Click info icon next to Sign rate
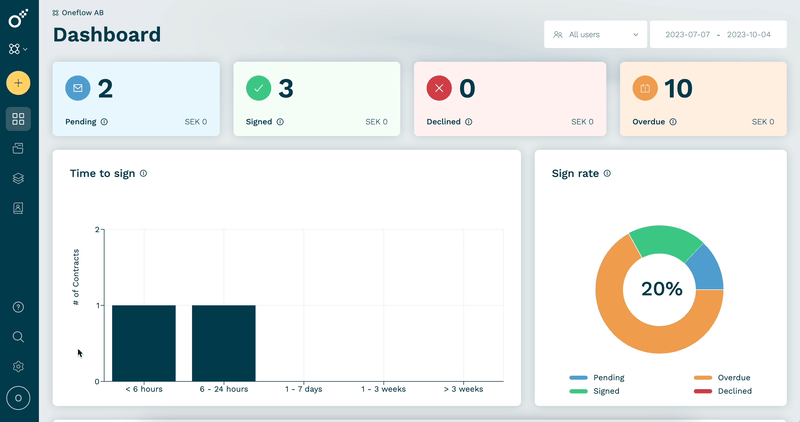This screenshot has height=422, width=800. pos(607,173)
